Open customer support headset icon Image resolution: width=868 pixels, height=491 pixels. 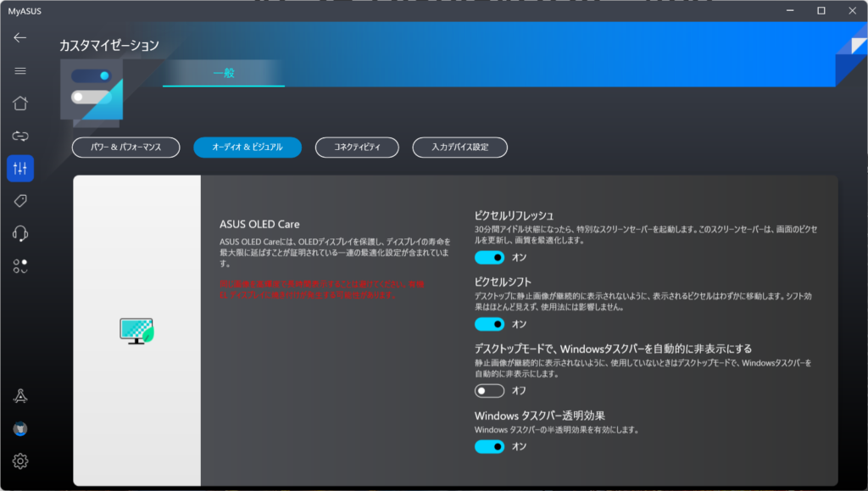[20, 233]
